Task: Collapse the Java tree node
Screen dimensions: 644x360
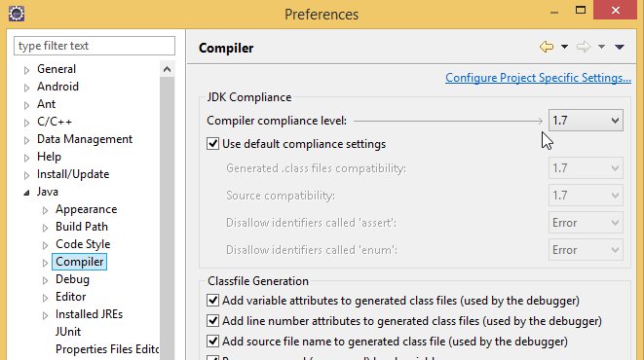Action: [26, 193]
